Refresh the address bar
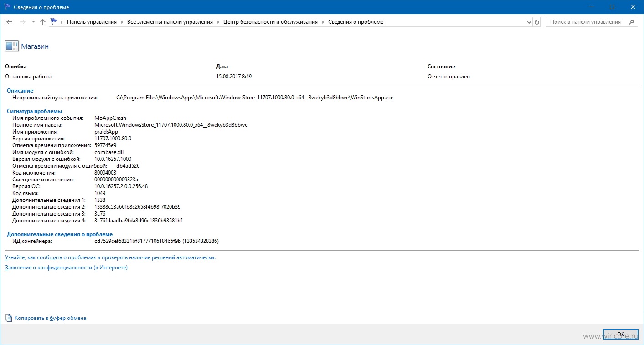The width and height of the screenshot is (644, 345). point(537,22)
